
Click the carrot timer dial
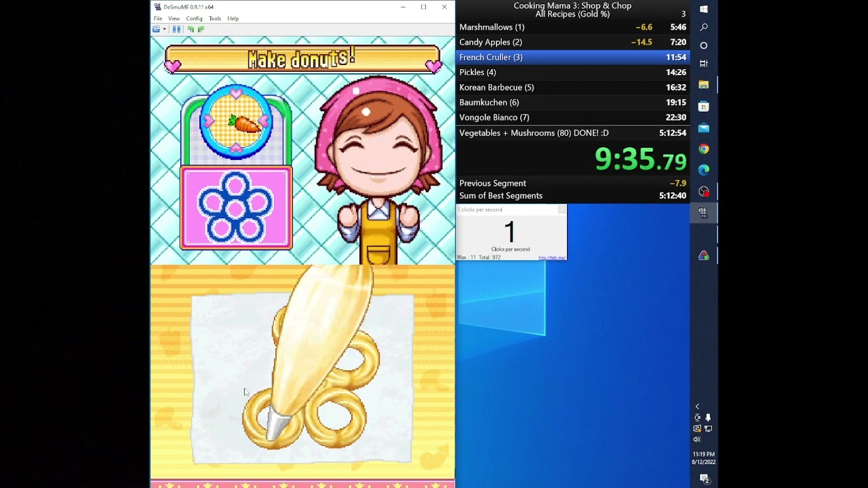point(236,123)
